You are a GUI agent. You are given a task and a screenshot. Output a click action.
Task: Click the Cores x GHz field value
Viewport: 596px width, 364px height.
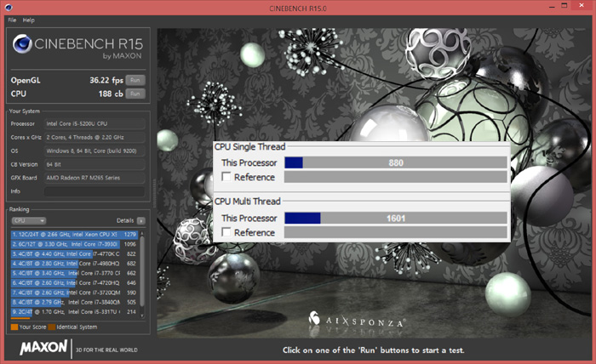point(95,138)
